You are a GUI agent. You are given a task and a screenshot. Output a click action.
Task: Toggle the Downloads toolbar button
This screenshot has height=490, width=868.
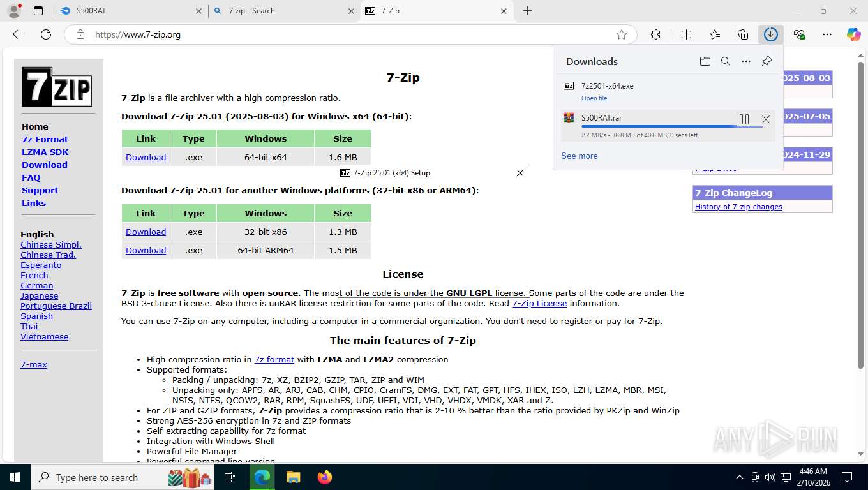pyautogui.click(x=771, y=34)
